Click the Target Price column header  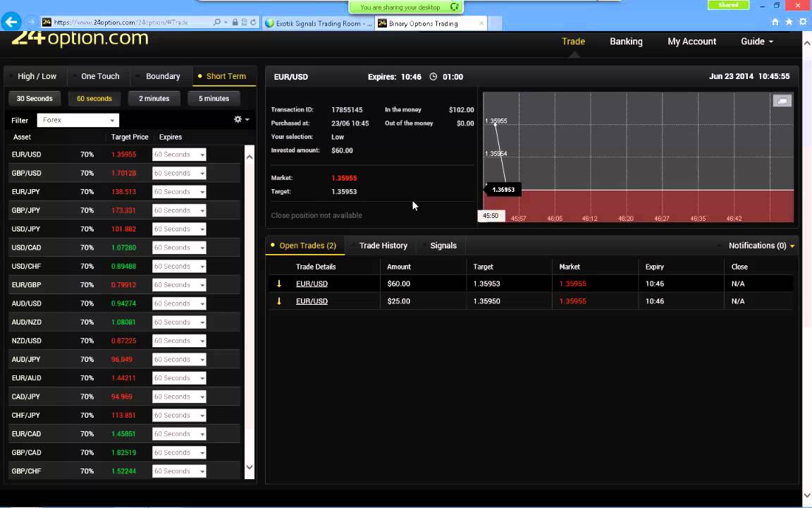click(x=130, y=137)
